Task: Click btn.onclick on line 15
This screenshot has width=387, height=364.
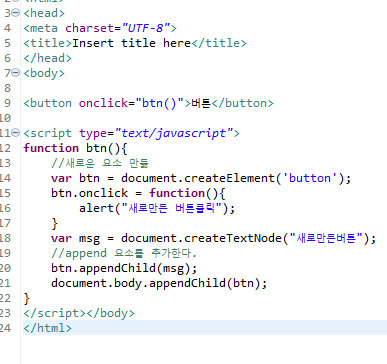Action: pyautogui.click(x=89, y=193)
